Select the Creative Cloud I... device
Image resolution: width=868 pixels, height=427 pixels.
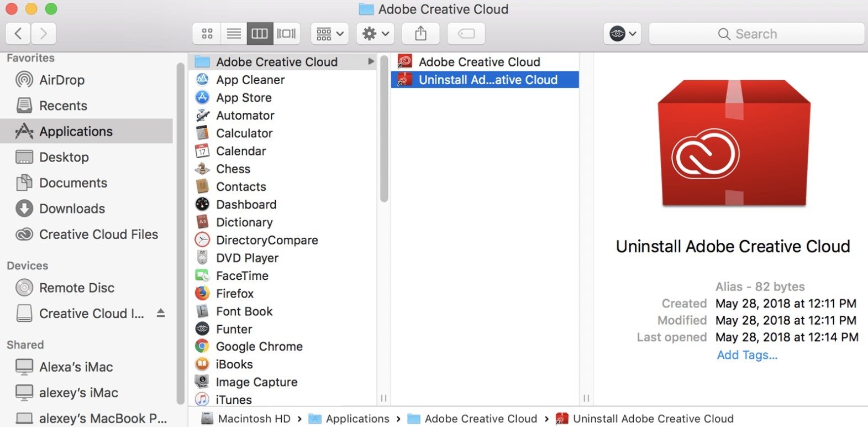click(80, 314)
